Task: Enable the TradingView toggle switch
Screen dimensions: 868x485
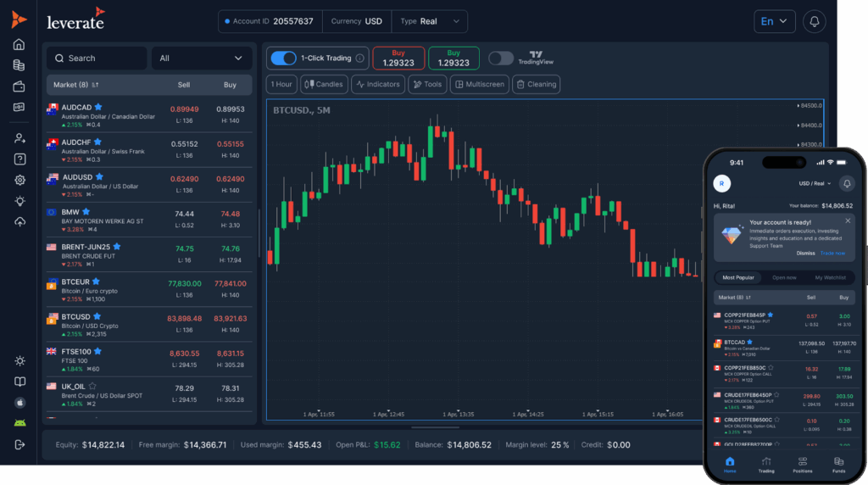Action: tap(501, 59)
